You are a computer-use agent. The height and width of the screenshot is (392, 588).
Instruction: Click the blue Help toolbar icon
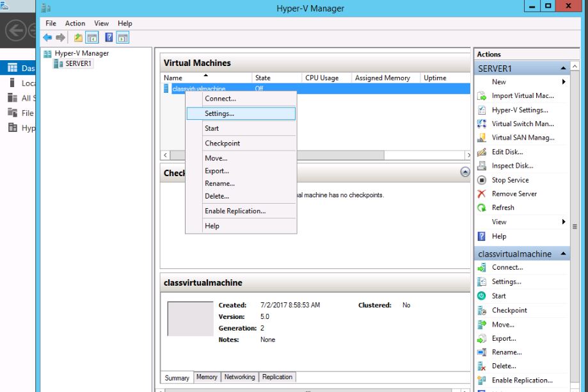(109, 38)
